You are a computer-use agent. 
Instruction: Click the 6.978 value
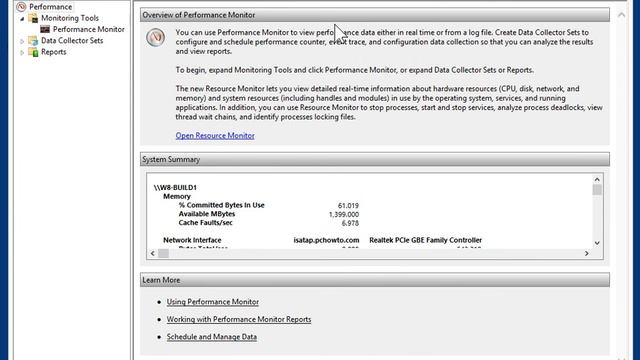click(x=350, y=223)
